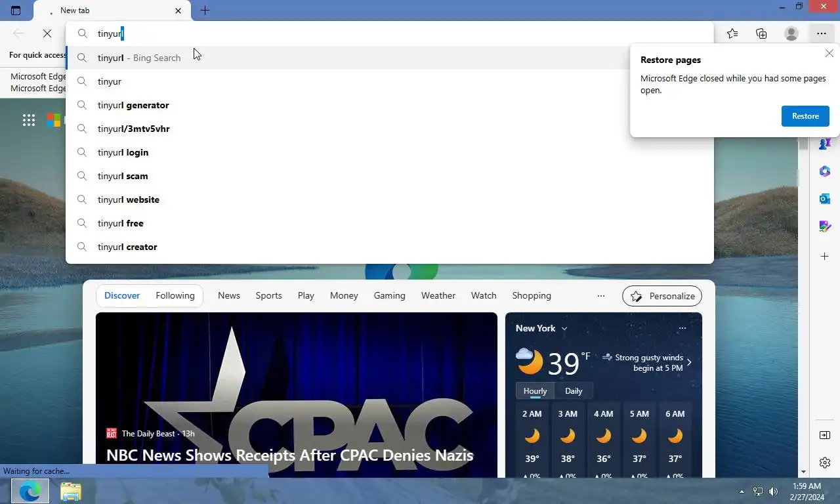The width and height of the screenshot is (840, 504).
Task: Select suggestion tinyurl - Bing Search
Action: (x=390, y=58)
